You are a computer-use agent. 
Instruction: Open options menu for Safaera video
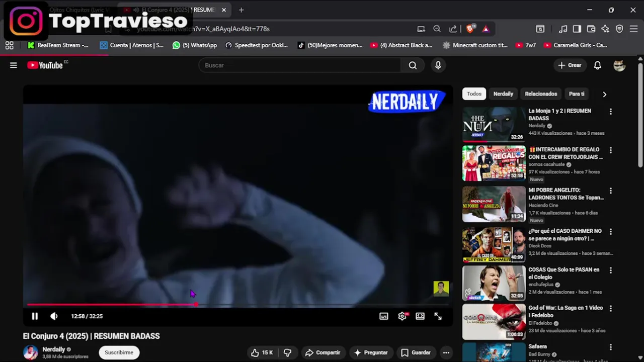pyautogui.click(x=611, y=347)
